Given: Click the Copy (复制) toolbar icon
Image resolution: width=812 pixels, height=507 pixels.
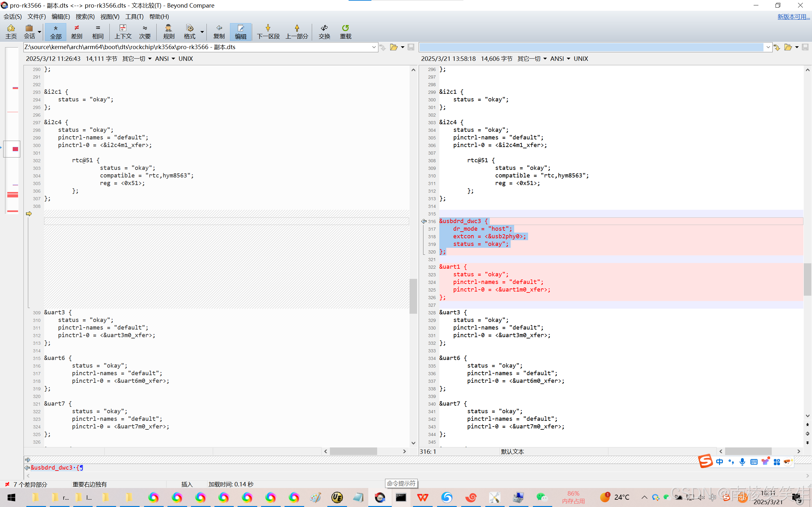Looking at the screenshot, I should (x=219, y=31).
